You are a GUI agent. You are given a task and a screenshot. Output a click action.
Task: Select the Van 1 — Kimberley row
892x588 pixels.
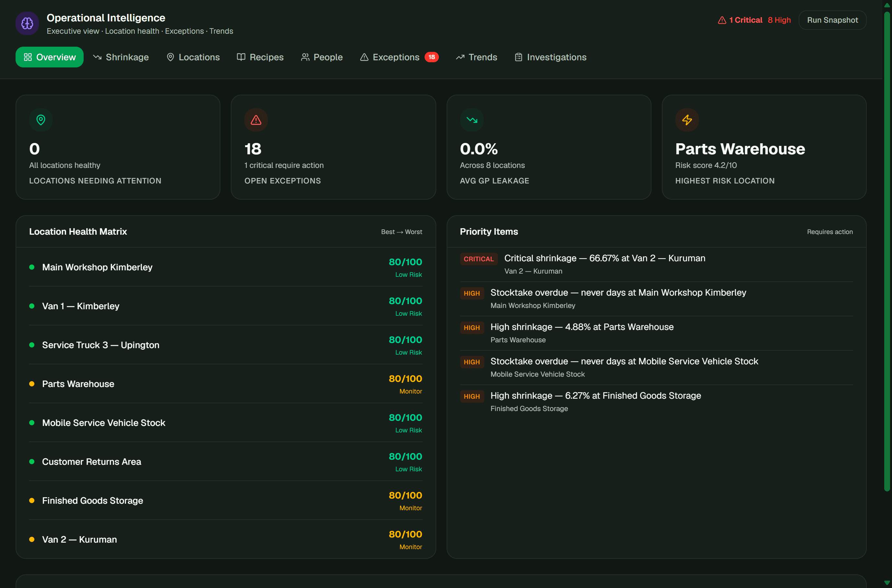pos(226,306)
